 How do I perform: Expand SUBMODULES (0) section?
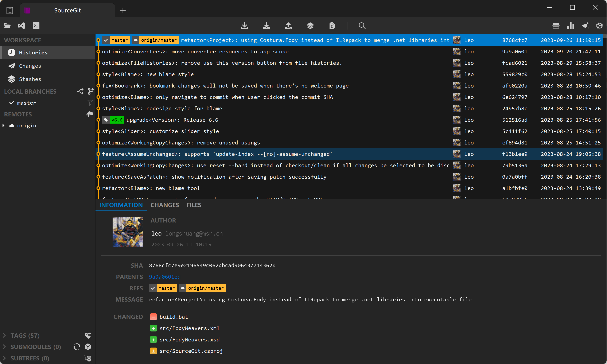[4, 346]
